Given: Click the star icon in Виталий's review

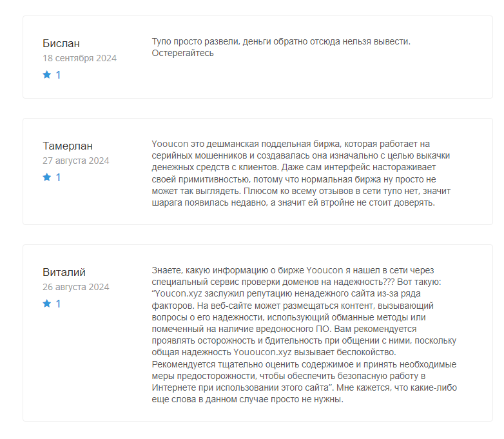Looking at the screenshot, I should coord(46,304).
